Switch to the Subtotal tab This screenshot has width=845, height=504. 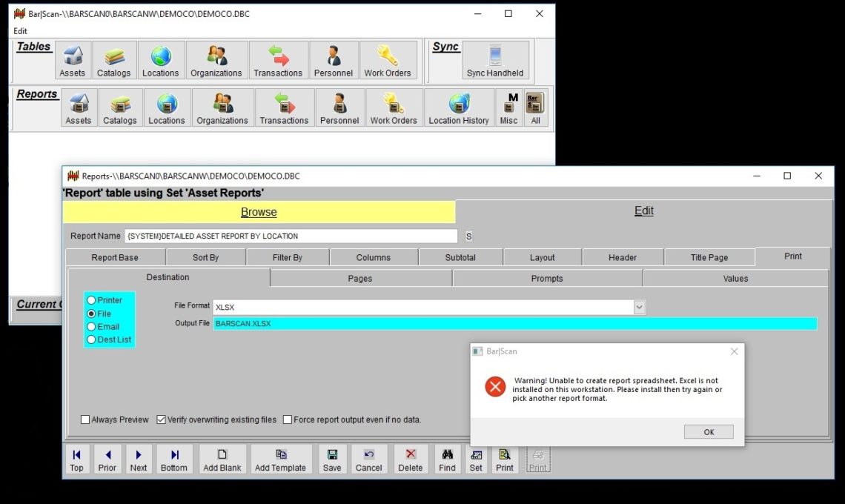tap(460, 258)
